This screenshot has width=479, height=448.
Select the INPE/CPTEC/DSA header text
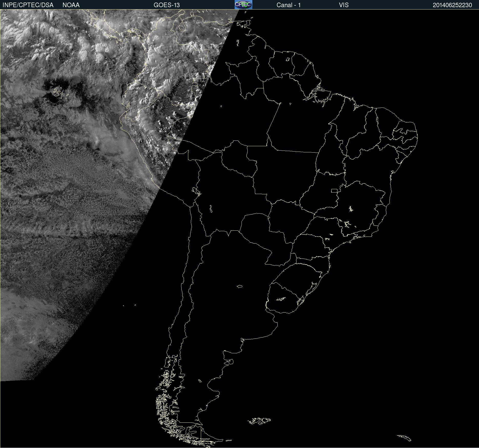point(28,5)
